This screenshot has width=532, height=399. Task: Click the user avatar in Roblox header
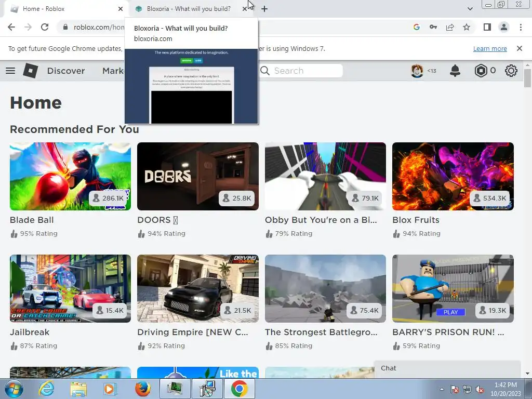coord(417,71)
